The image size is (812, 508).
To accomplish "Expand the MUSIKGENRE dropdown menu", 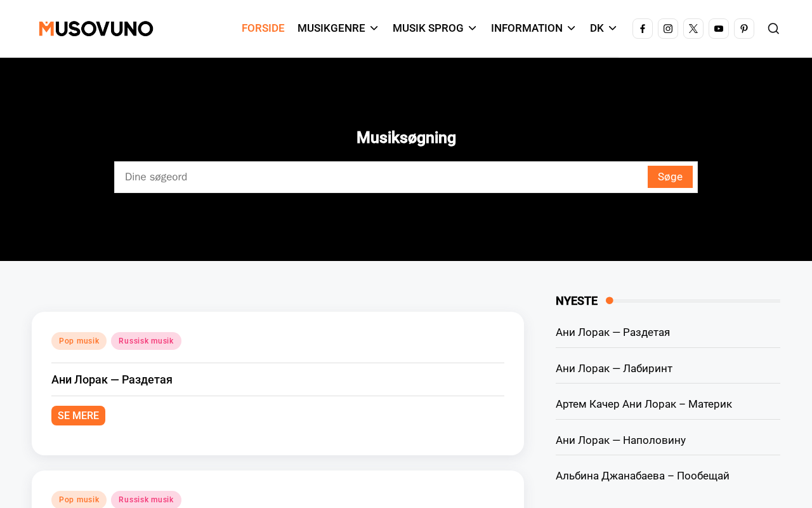I will (338, 29).
